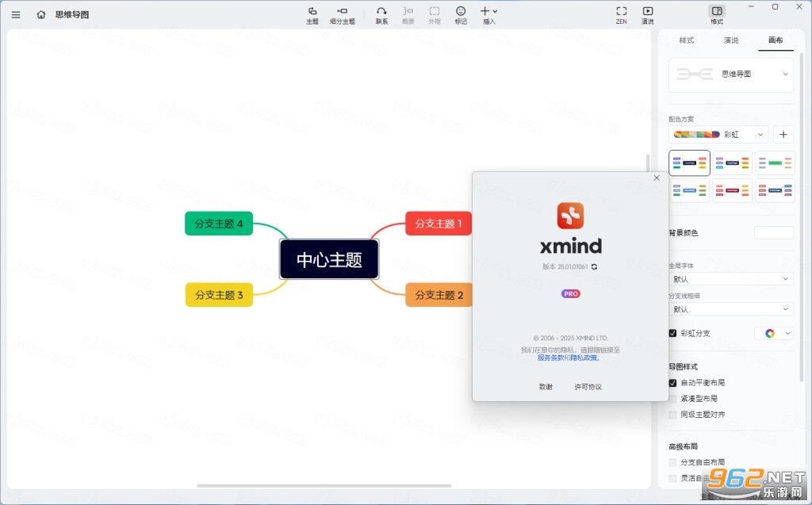Click the PRO badge
This screenshot has height=505, width=812.
(x=571, y=293)
